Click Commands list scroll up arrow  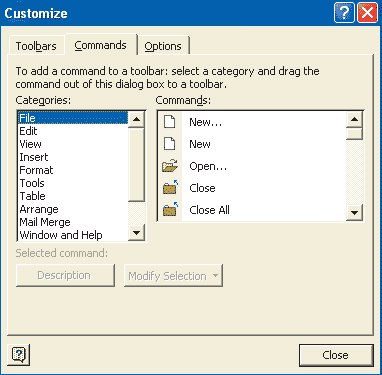coord(354,119)
